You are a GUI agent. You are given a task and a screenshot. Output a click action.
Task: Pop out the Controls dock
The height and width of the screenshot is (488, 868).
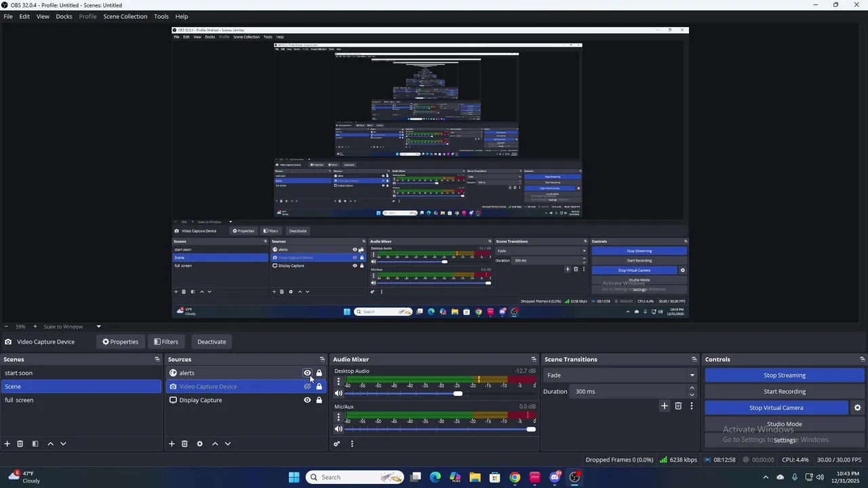(862, 359)
